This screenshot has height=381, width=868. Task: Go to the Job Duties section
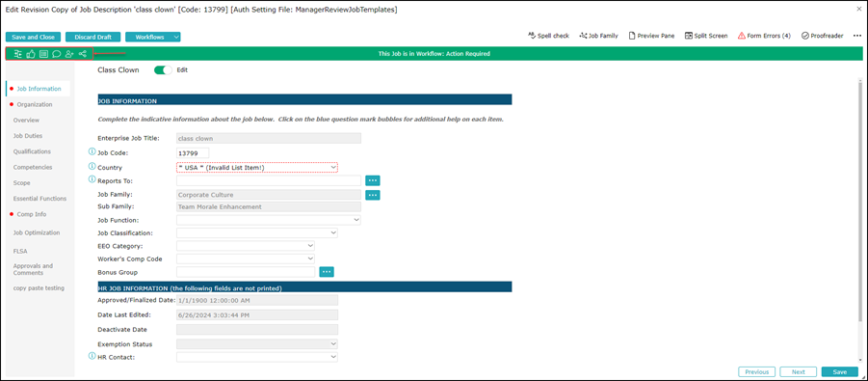click(x=28, y=135)
